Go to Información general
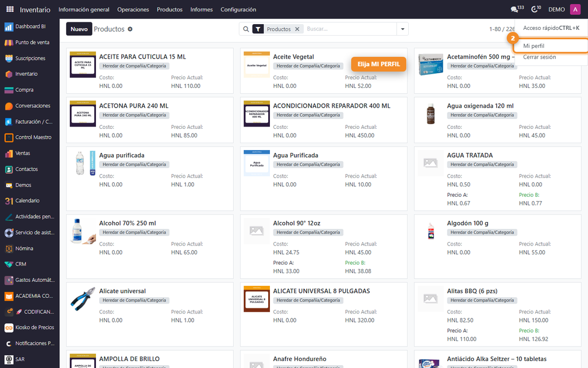588x368 pixels. pyautogui.click(x=84, y=9)
